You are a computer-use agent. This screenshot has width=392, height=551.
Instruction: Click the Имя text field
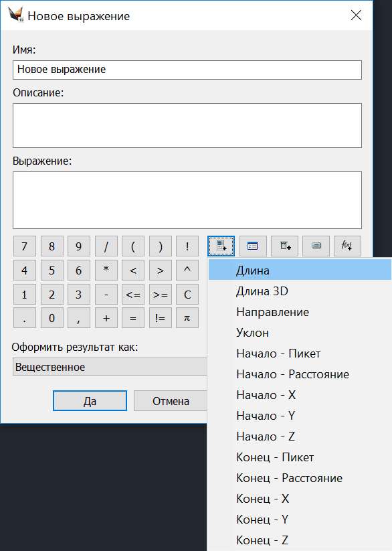[187, 70]
